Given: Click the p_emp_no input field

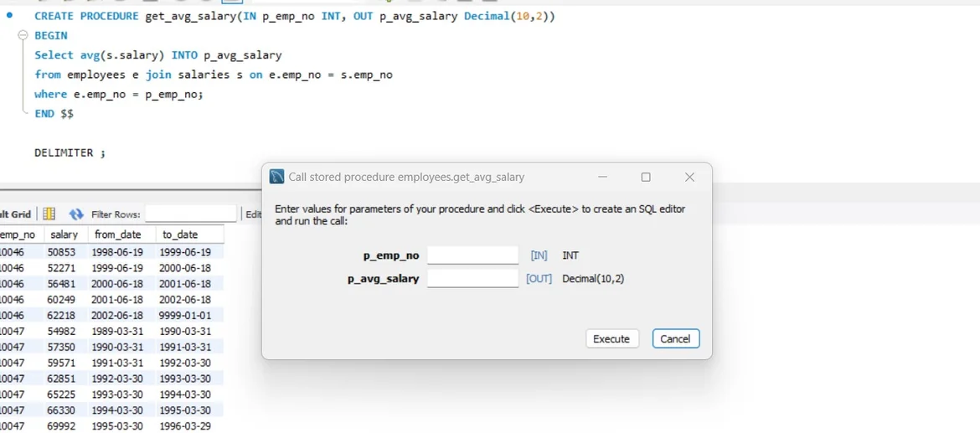Looking at the screenshot, I should 472,255.
